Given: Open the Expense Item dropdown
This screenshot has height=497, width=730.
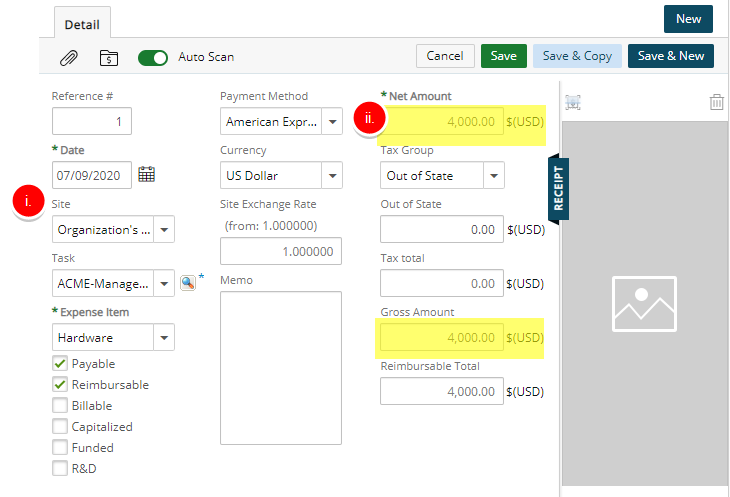Looking at the screenshot, I should coord(164,337).
